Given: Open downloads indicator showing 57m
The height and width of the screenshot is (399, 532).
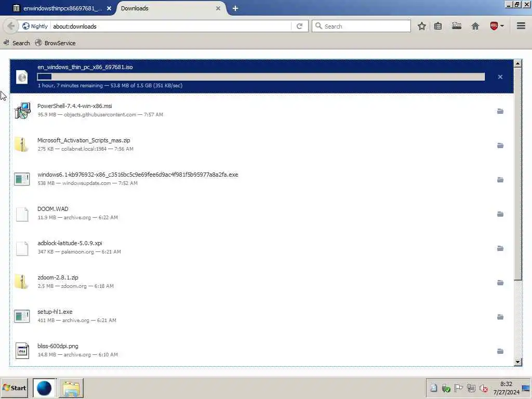Looking at the screenshot, I should point(457,26).
